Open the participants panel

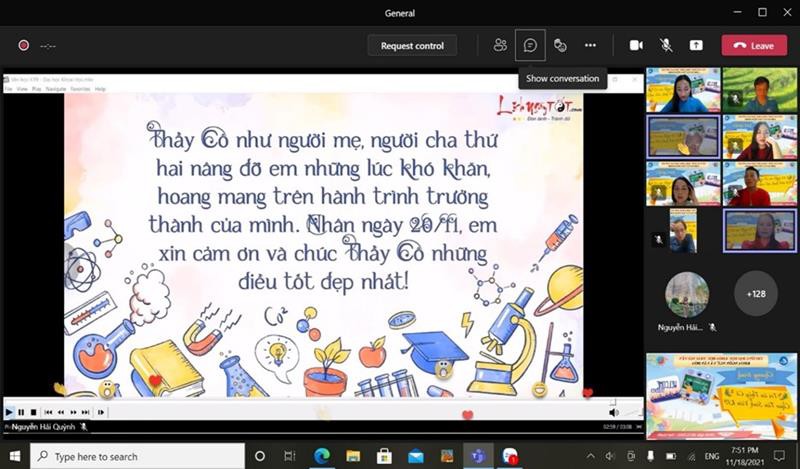tap(500, 45)
